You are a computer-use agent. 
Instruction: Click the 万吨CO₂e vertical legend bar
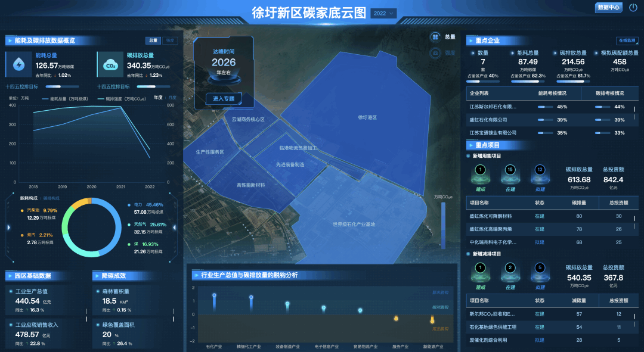tap(443, 225)
